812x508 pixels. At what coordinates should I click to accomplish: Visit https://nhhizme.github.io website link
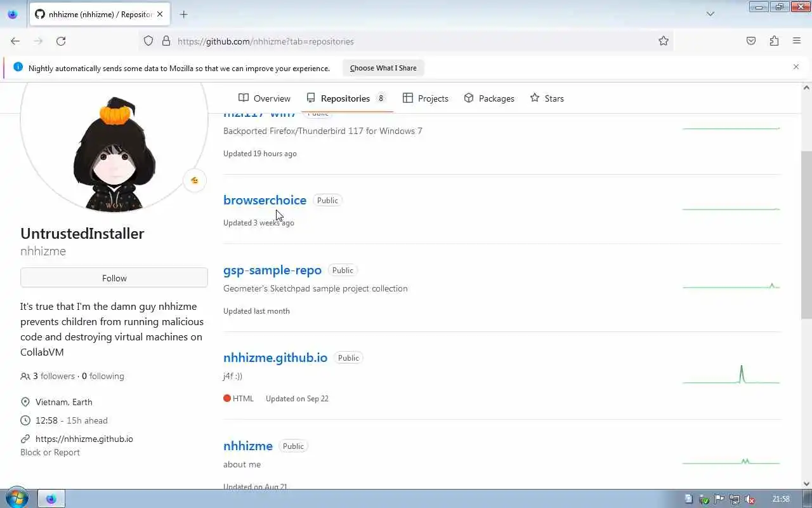(84, 439)
